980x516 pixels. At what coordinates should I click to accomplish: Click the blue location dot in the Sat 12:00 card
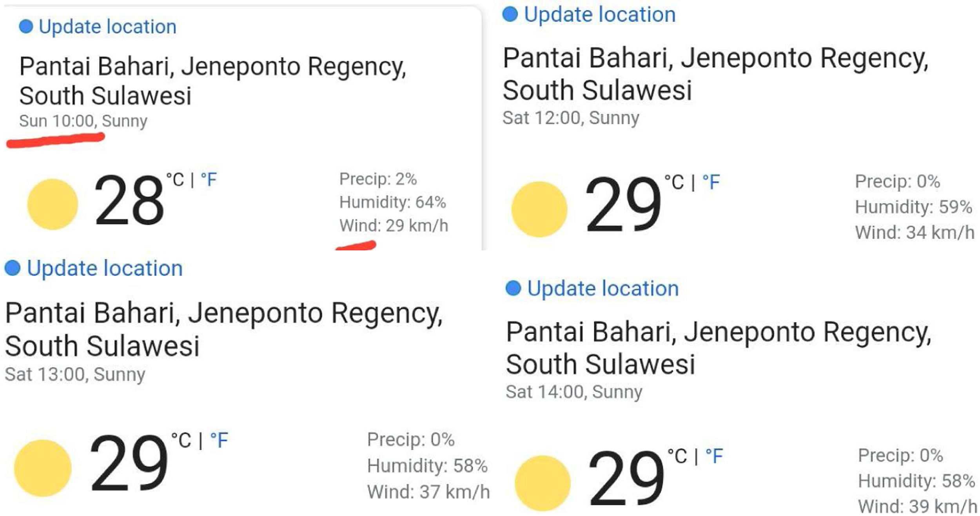click(510, 15)
